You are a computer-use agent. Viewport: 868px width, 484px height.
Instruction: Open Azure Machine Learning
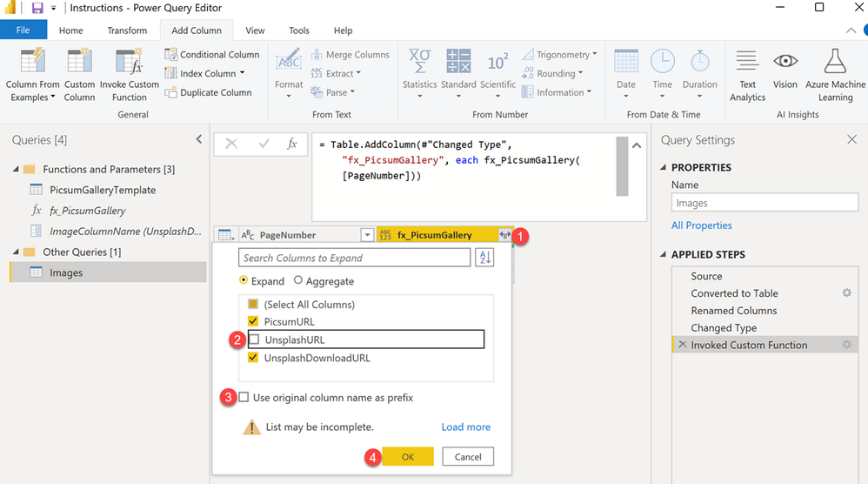click(x=835, y=75)
